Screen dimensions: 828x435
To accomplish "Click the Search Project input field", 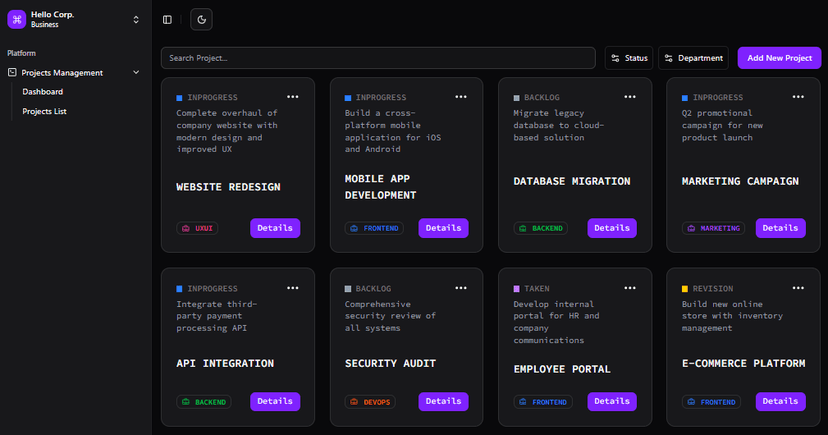I will 378,58.
